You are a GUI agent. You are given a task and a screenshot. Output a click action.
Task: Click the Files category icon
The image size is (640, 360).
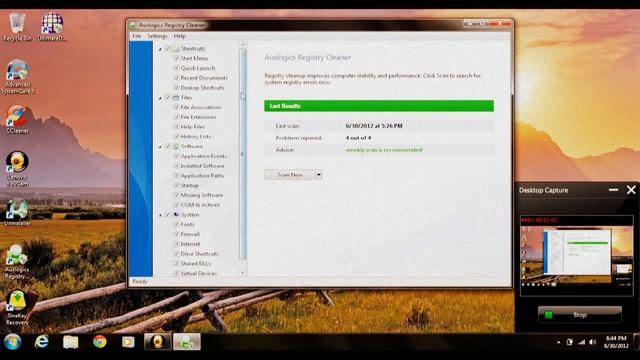176,98
